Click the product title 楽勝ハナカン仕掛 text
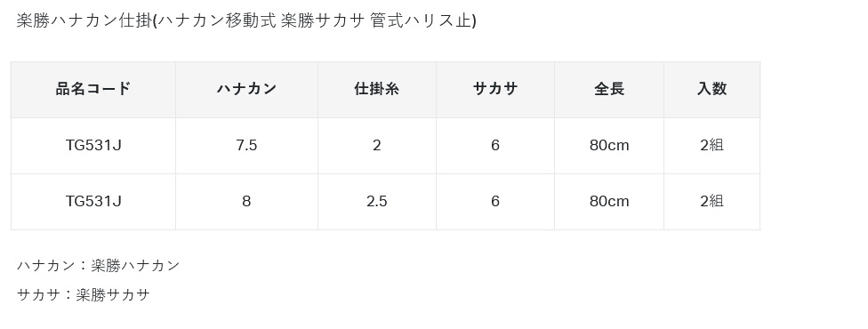 pyautogui.click(x=83, y=20)
